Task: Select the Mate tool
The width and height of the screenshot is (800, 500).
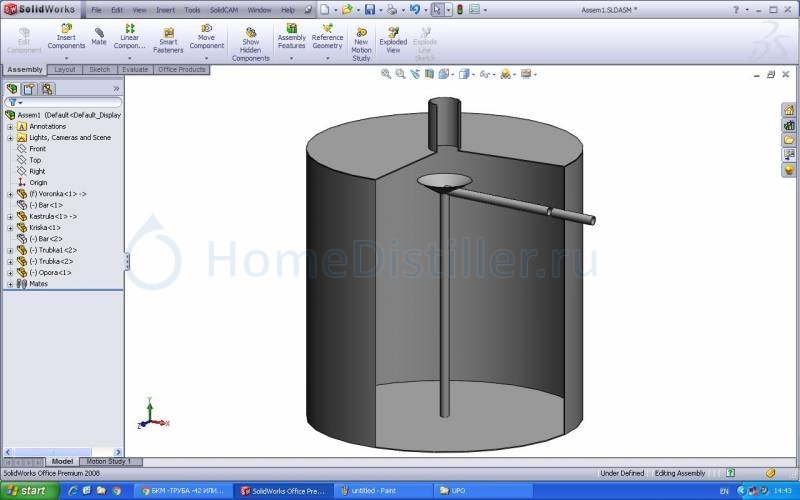Action: [x=99, y=36]
